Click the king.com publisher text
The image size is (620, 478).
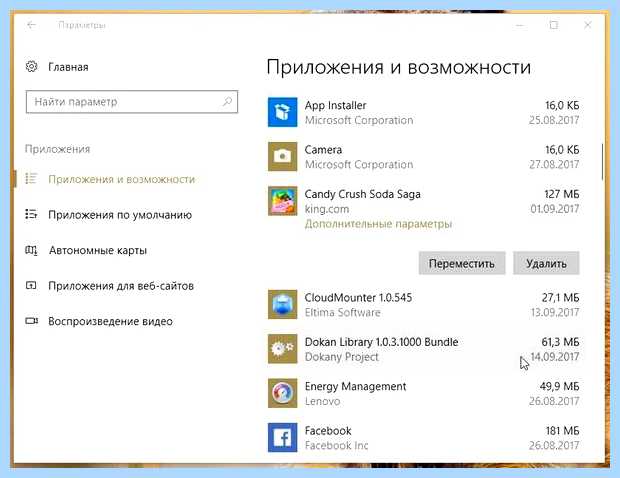point(327,209)
